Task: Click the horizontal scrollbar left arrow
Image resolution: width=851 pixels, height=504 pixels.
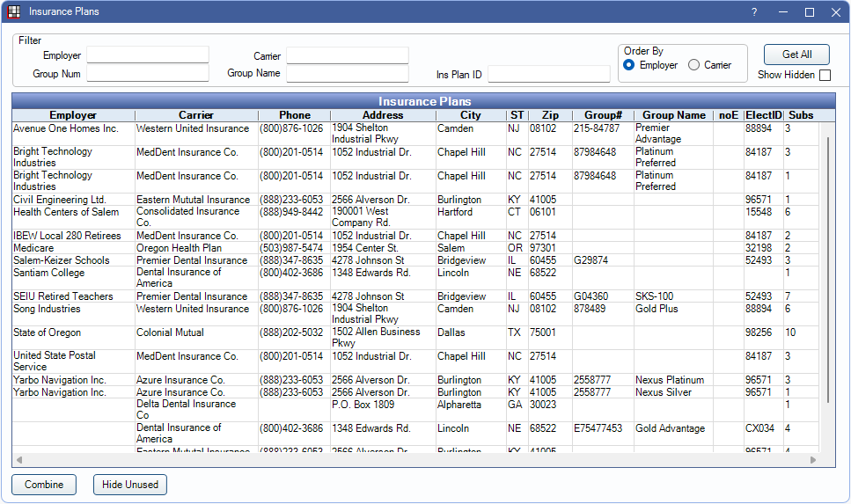Action: (x=19, y=460)
